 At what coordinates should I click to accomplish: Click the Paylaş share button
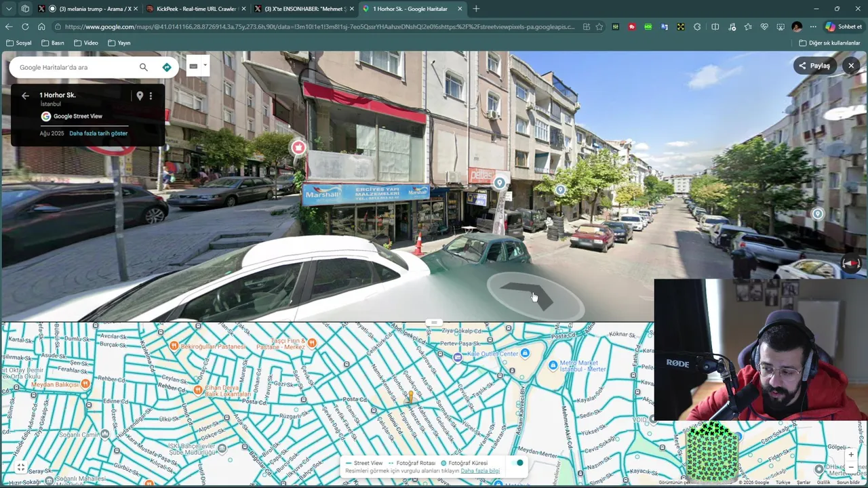[x=815, y=66]
